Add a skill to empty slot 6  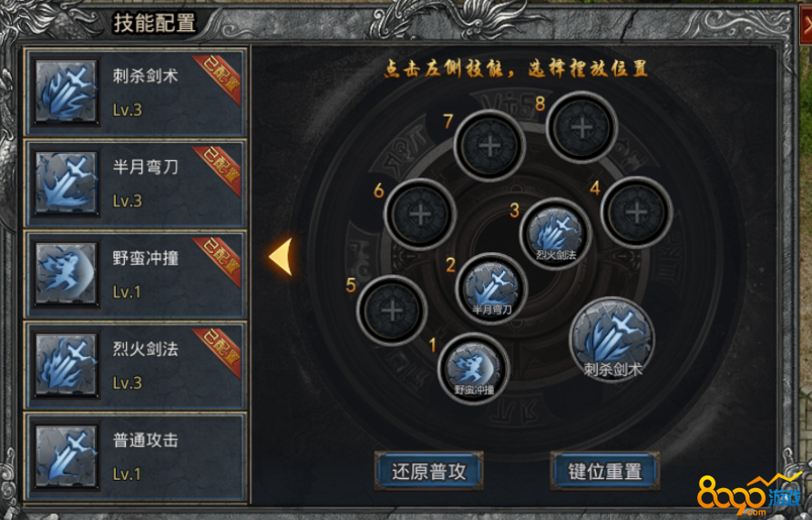[x=420, y=214]
